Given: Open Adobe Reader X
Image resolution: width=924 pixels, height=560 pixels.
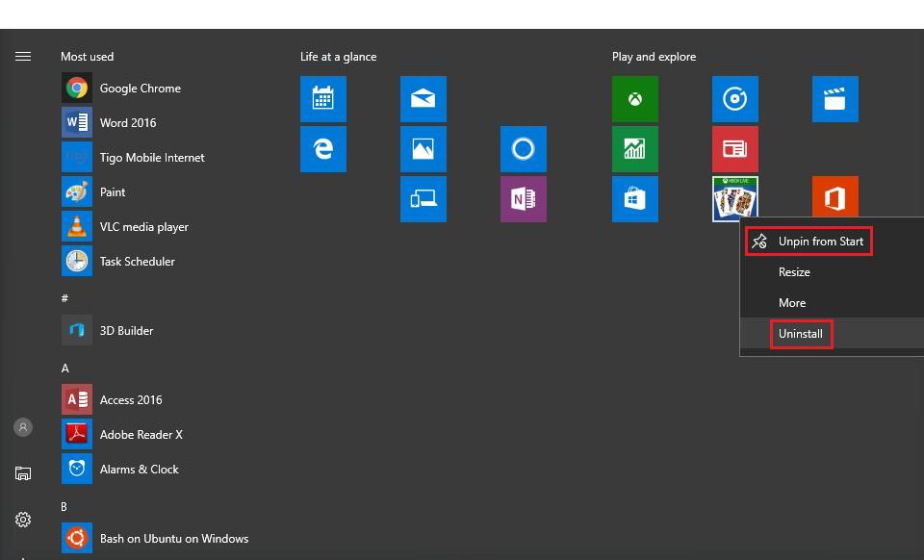Looking at the screenshot, I should 122,435.
